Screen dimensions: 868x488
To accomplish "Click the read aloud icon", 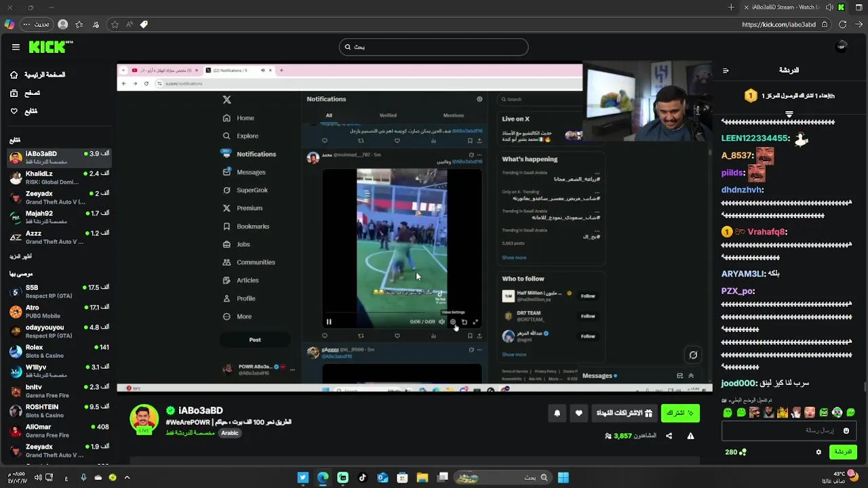I will point(130,24).
